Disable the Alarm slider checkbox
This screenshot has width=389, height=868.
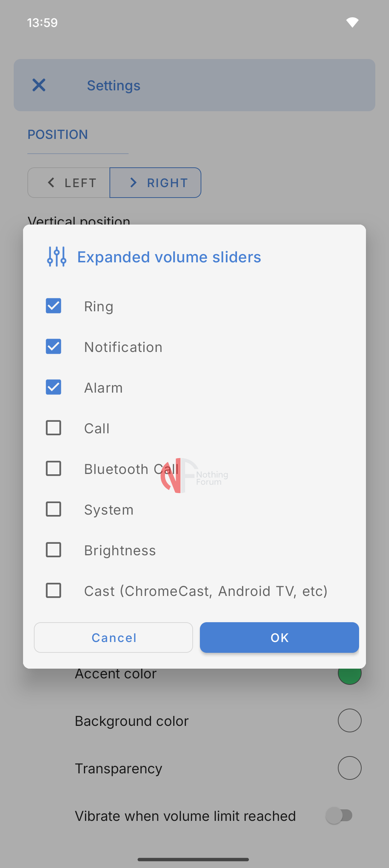click(54, 387)
